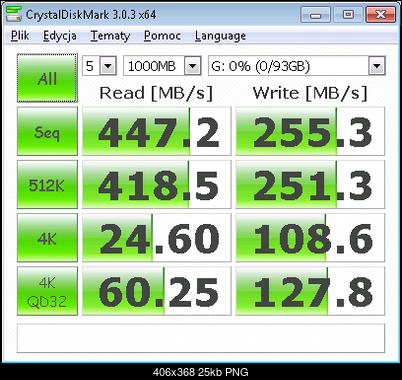The width and height of the screenshot is (402, 380).
Task: Start the 4K QD32 benchmark
Action: click(x=47, y=291)
